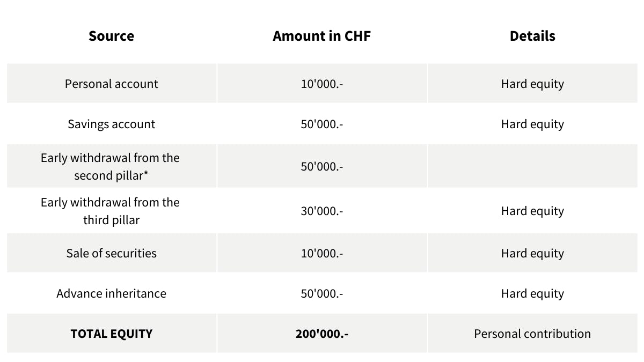The width and height of the screenshot is (644, 362).
Task: Click the Details column header
Action: 532,36
